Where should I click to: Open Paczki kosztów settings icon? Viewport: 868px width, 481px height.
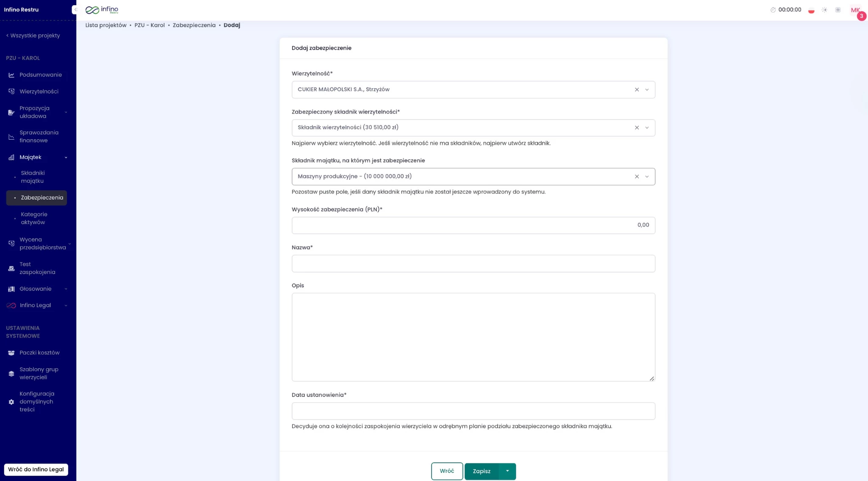click(11, 353)
